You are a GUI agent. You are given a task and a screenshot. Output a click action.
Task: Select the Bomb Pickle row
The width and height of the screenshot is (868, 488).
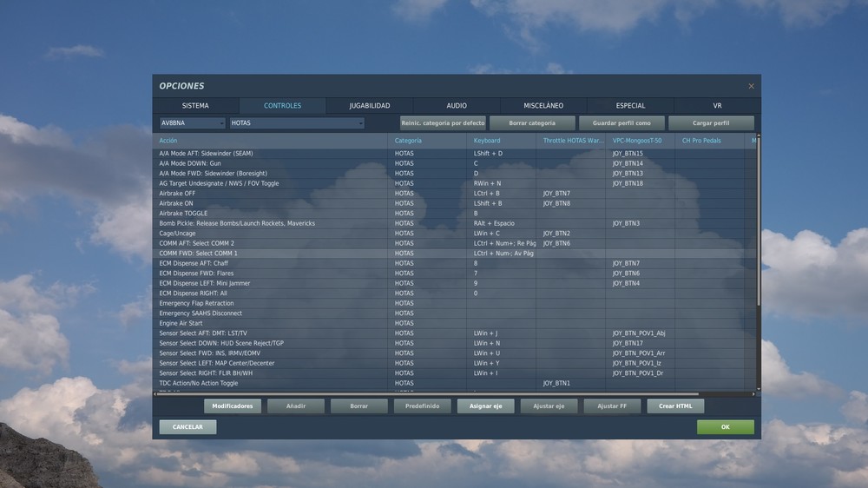(455, 223)
